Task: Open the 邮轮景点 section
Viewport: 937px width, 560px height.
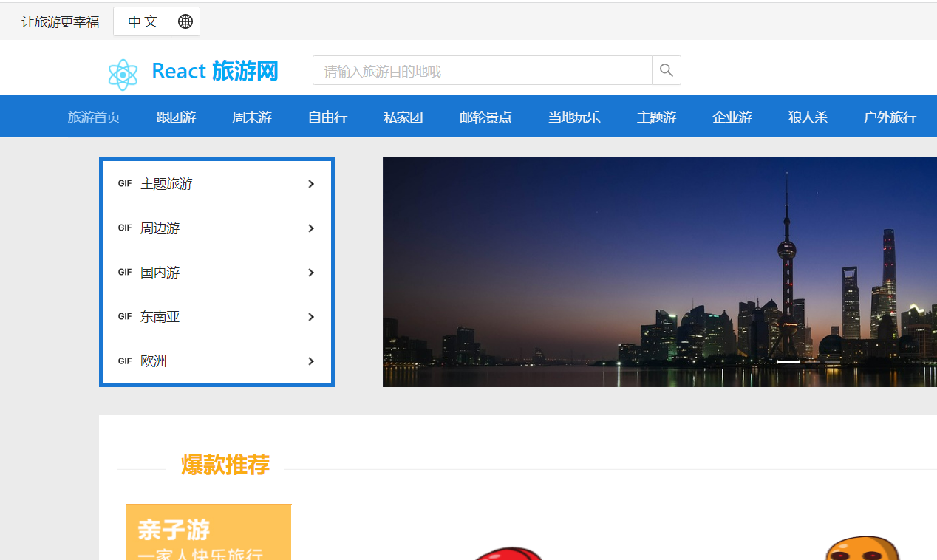Action: pyautogui.click(x=485, y=117)
